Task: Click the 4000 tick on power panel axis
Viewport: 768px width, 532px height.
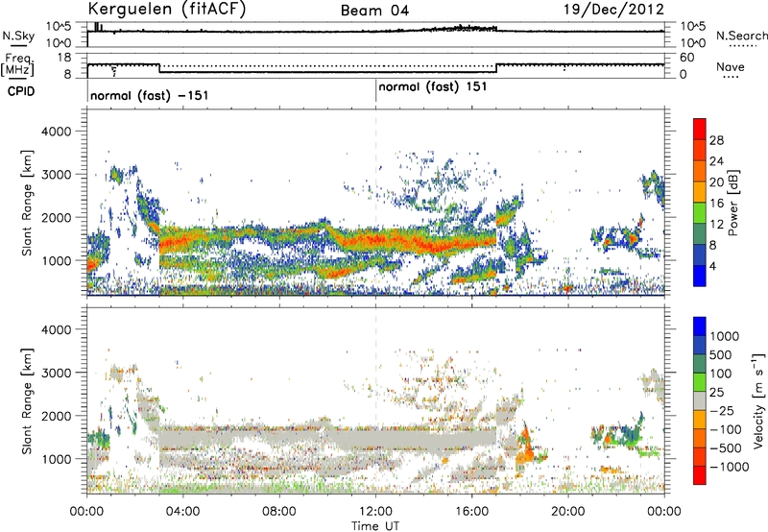Action: [x=56, y=132]
